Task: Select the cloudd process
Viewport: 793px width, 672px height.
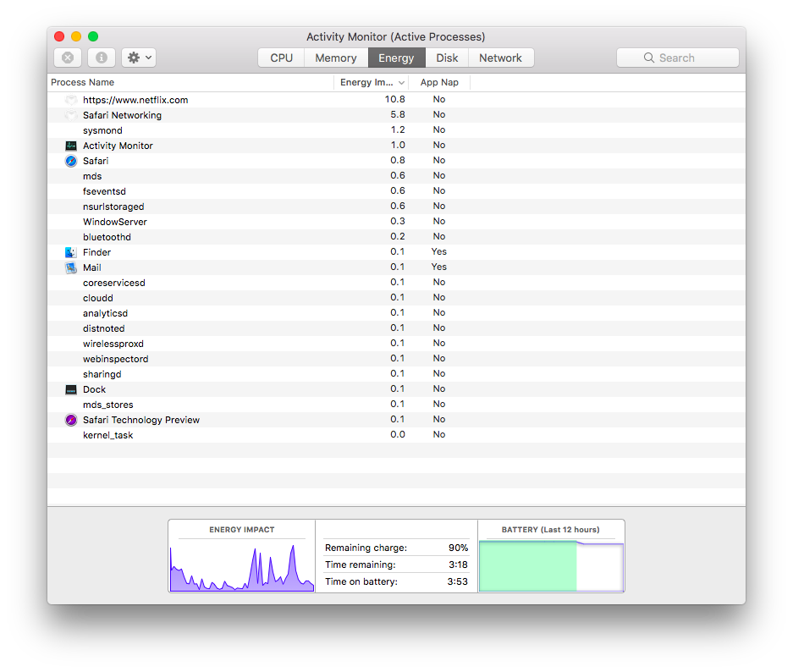Action: pyautogui.click(x=98, y=298)
